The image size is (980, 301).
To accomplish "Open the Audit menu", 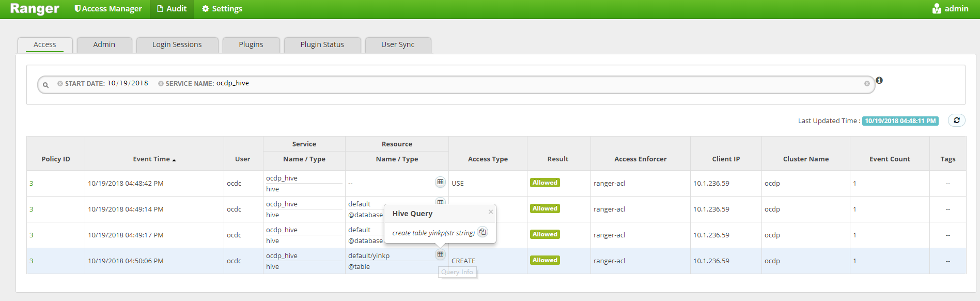I will point(172,9).
